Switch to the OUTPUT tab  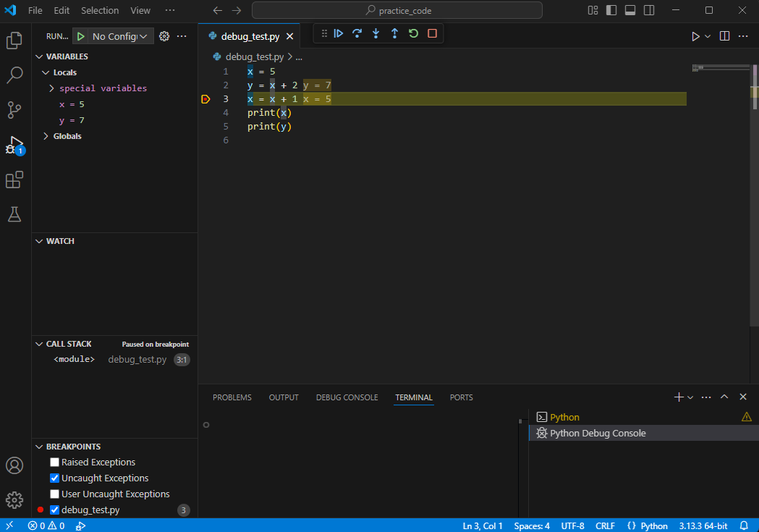click(x=284, y=397)
